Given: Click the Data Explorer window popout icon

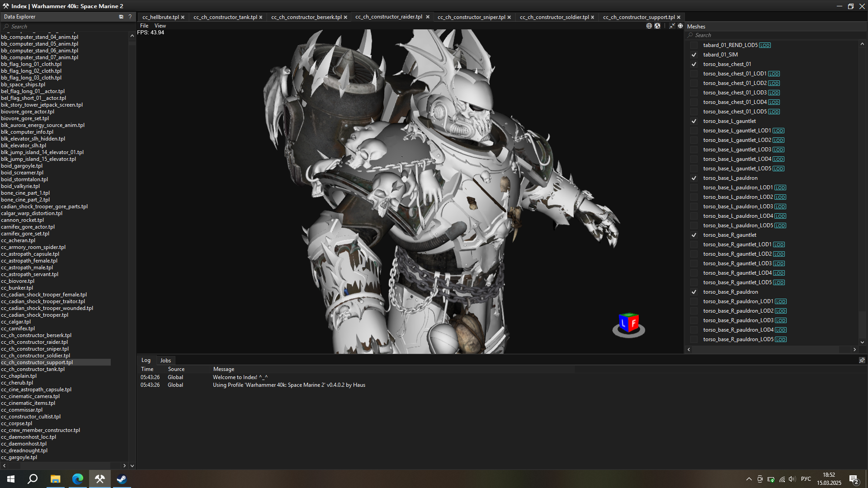Looking at the screenshot, I should pos(121,17).
